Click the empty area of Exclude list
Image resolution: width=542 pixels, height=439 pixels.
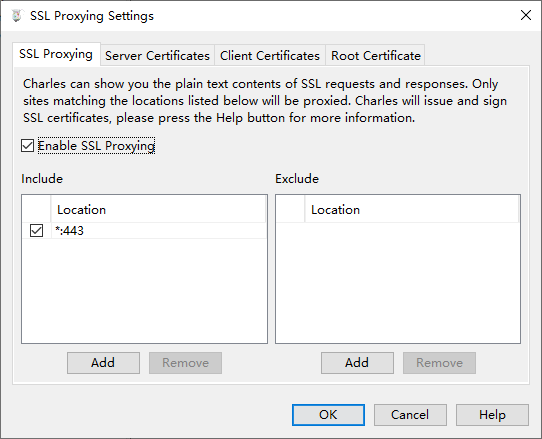(398, 283)
